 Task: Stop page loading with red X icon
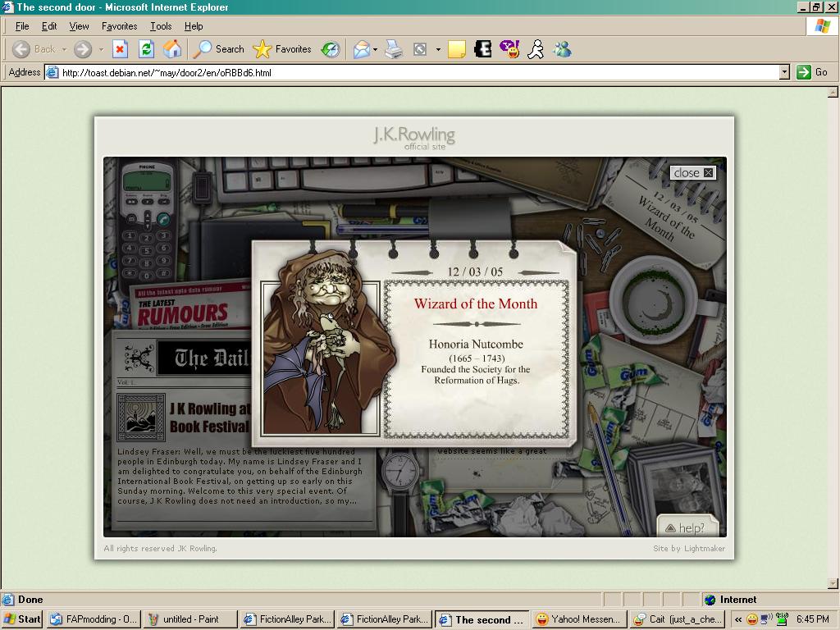click(120, 49)
